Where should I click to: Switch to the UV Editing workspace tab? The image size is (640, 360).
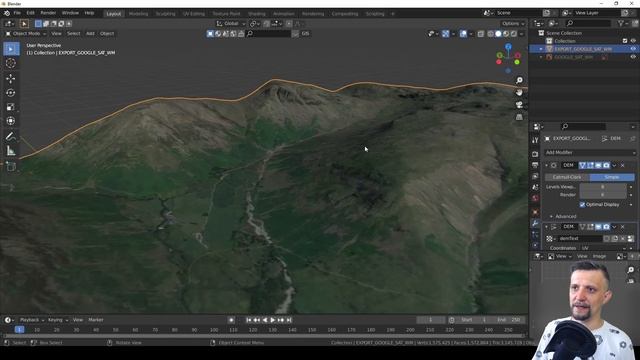[194, 13]
